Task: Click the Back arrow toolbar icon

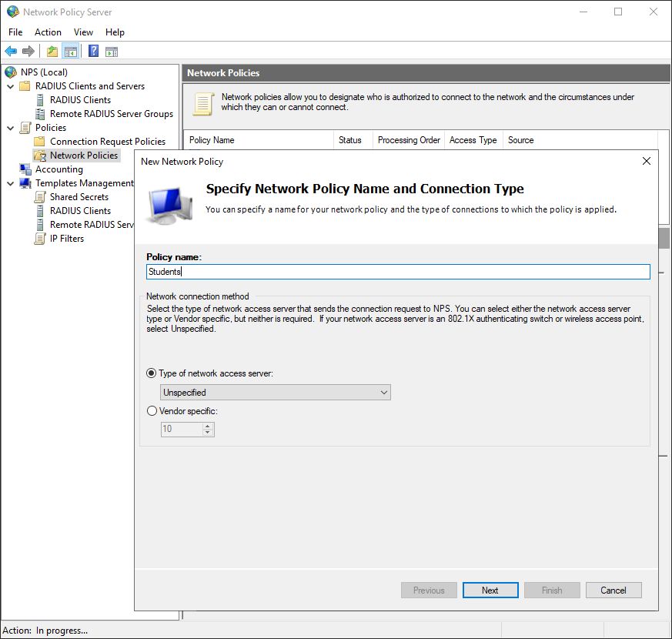Action: [11, 52]
